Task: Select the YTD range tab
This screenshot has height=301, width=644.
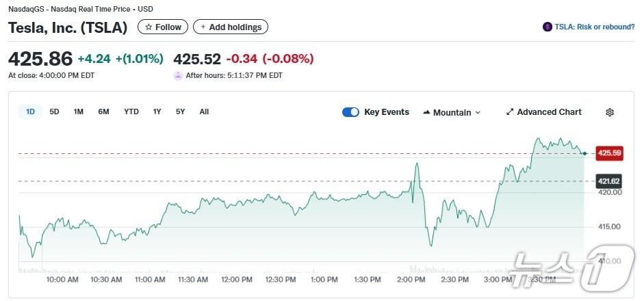Action: click(131, 112)
